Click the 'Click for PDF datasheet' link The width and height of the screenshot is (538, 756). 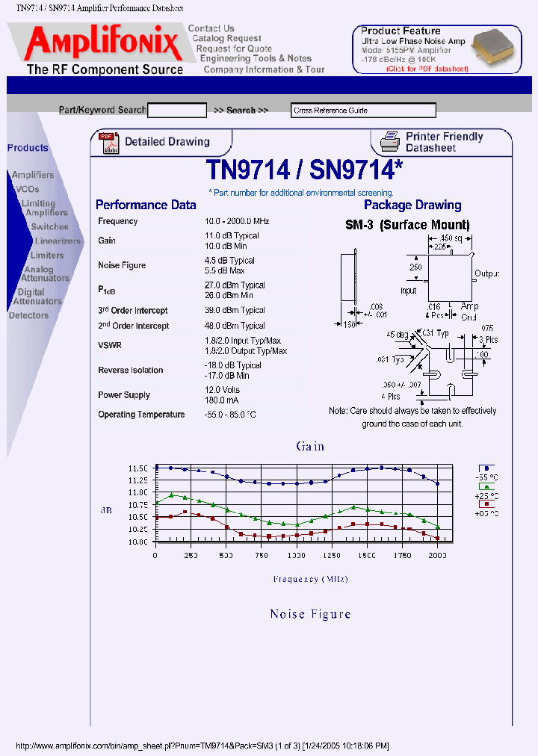click(427, 69)
